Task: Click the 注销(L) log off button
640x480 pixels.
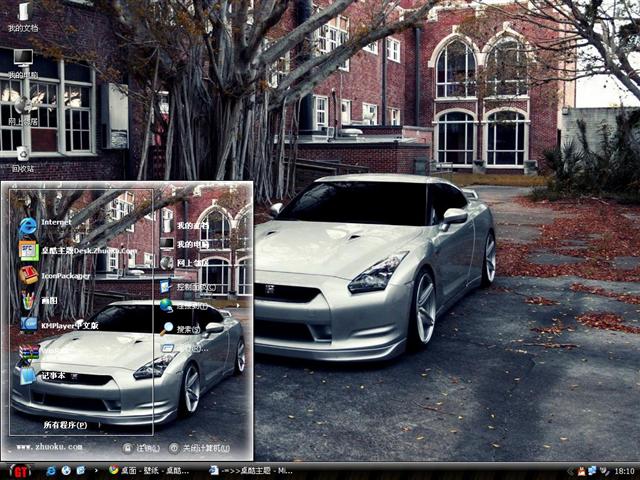Action: click(x=142, y=448)
